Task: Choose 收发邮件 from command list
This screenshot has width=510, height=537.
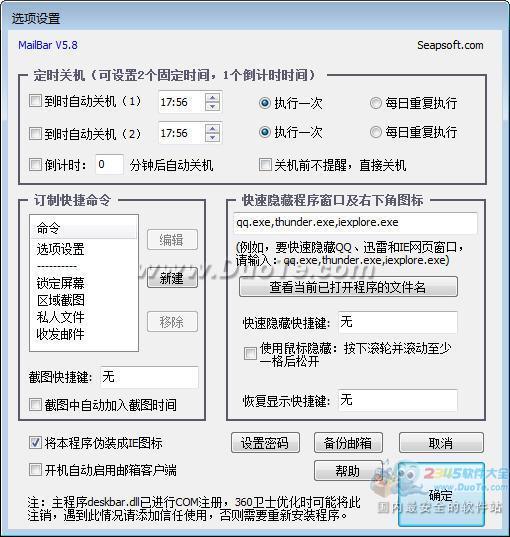Action: 60,334
